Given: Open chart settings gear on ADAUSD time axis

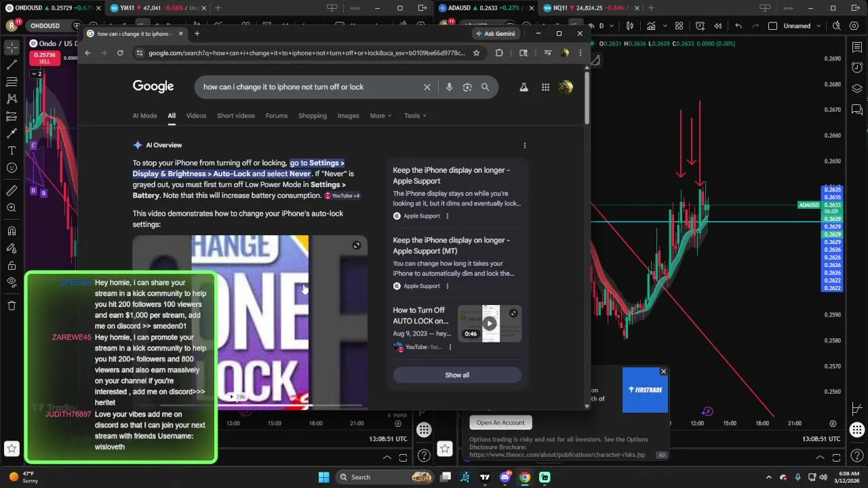Looking at the screenshot, I should pyautogui.click(x=833, y=424).
